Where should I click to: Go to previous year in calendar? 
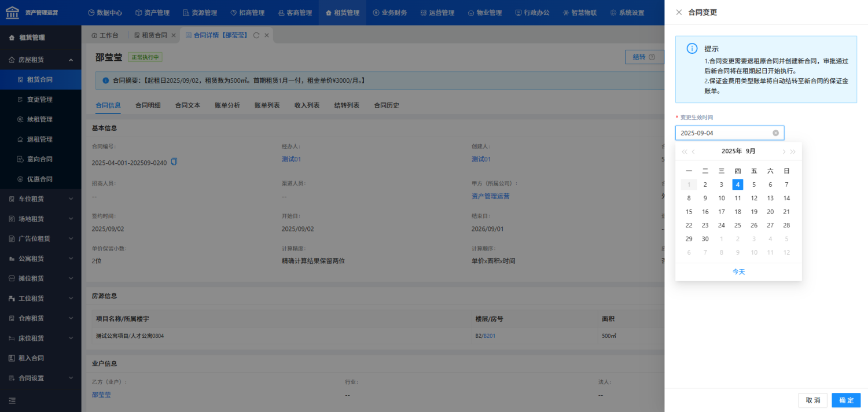pyautogui.click(x=685, y=152)
